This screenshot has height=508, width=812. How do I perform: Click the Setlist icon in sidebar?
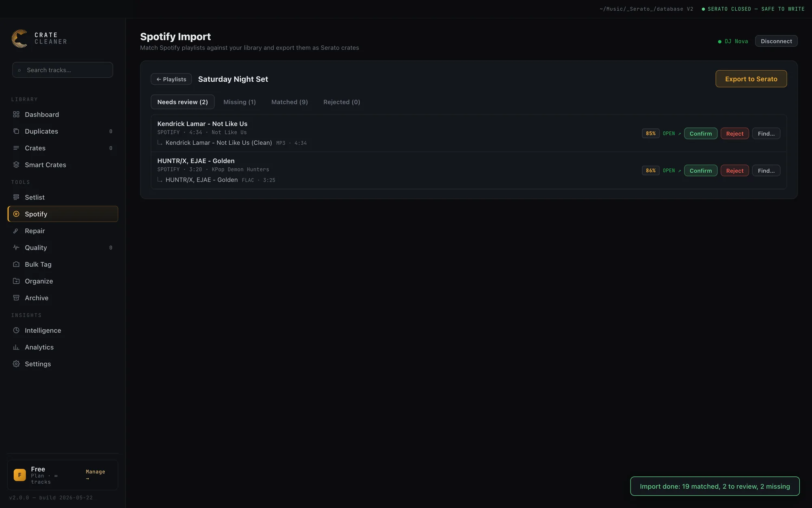[x=16, y=197]
